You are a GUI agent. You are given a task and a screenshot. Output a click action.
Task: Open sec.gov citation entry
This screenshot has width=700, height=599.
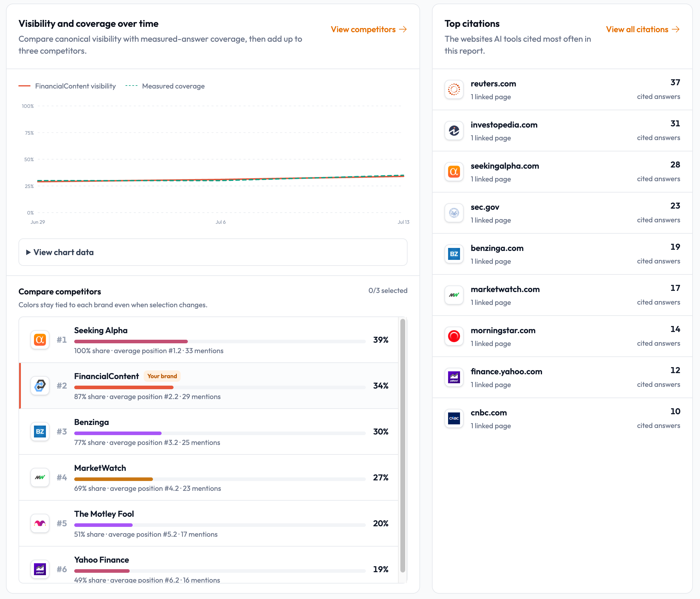click(562, 213)
